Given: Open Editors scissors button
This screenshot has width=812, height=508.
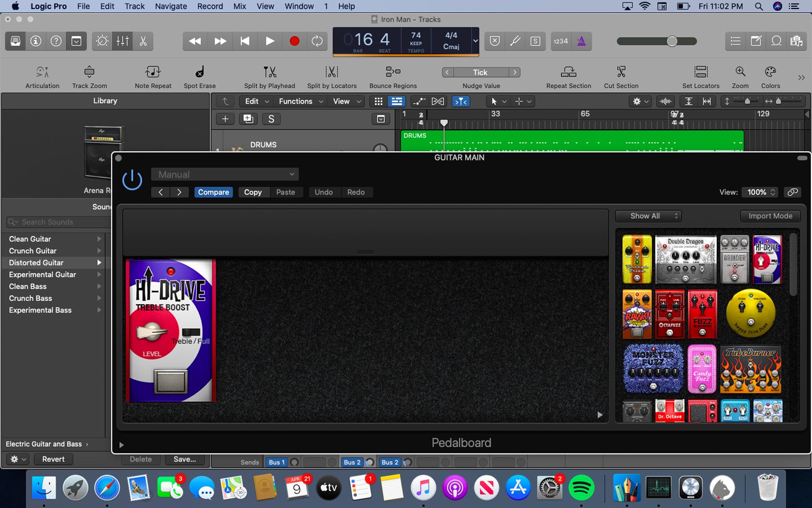Looking at the screenshot, I should click(143, 41).
